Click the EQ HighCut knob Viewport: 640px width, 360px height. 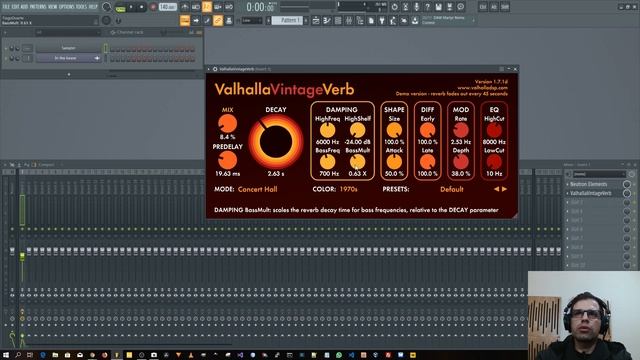pos(494,131)
